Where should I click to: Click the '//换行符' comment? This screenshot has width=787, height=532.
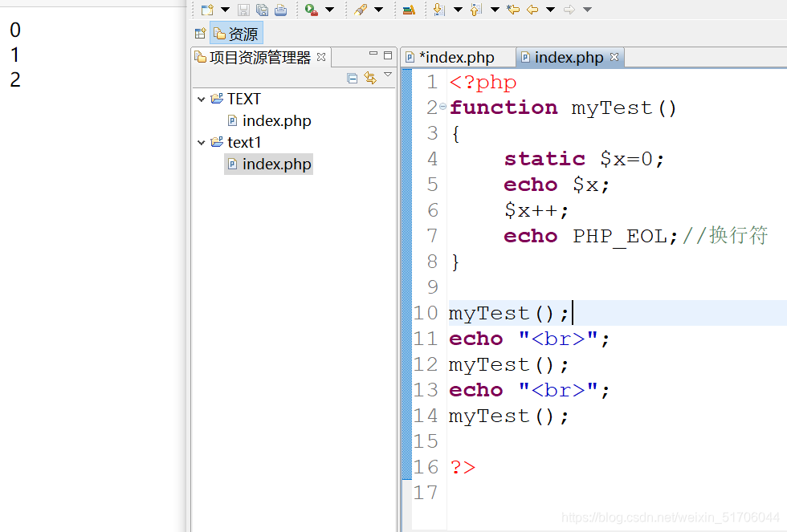coord(725,235)
